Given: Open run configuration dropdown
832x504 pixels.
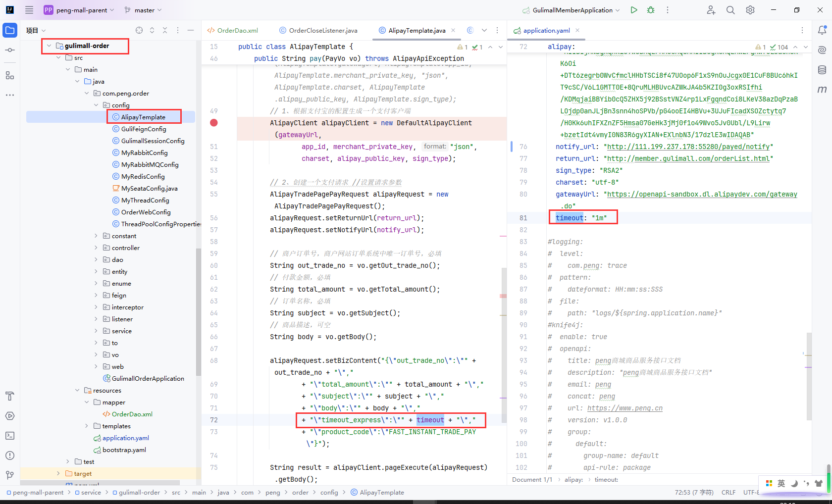Looking at the screenshot, I should click(x=571, y=10).
